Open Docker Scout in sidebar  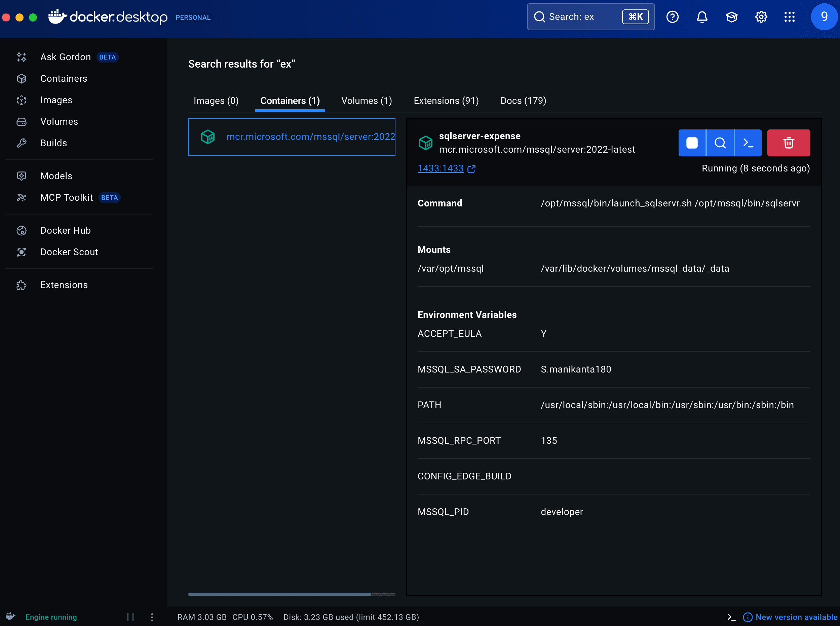[x=80, y=252]
